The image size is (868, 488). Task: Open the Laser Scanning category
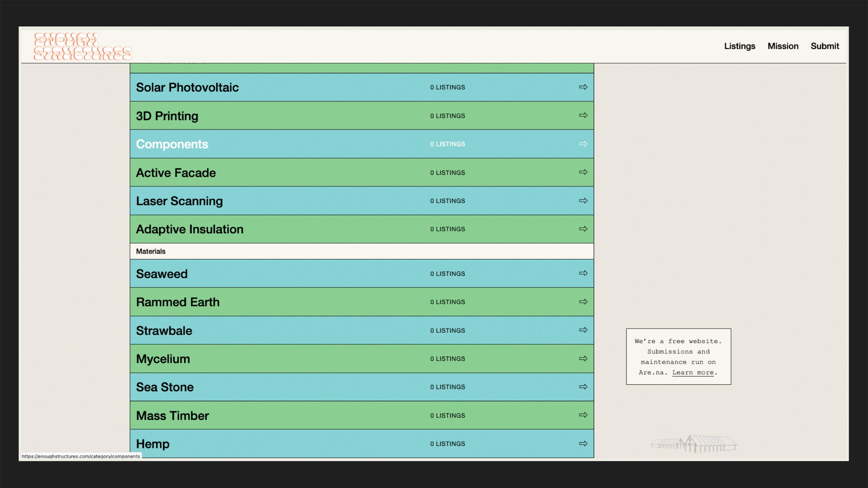tap(179, 201)
